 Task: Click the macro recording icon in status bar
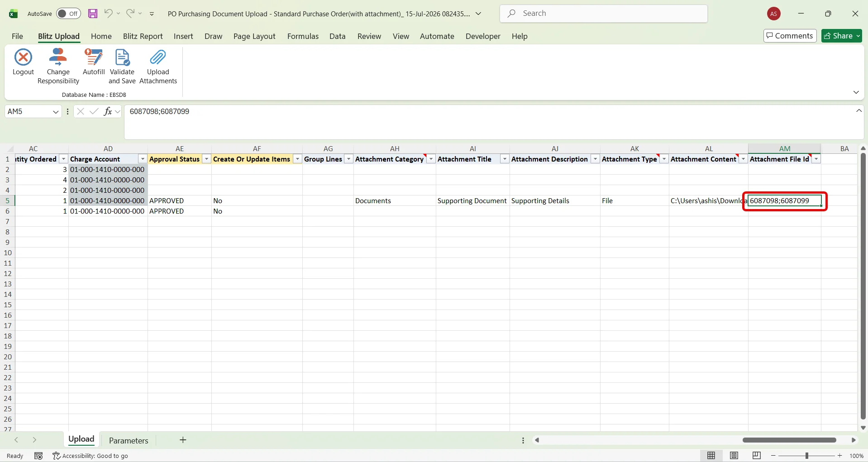coord(38,456)
